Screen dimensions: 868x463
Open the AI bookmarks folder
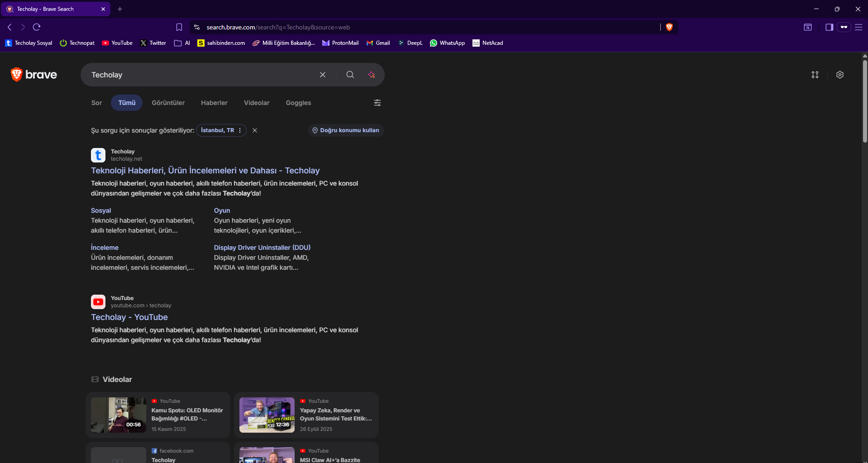(x=182, y=43)
